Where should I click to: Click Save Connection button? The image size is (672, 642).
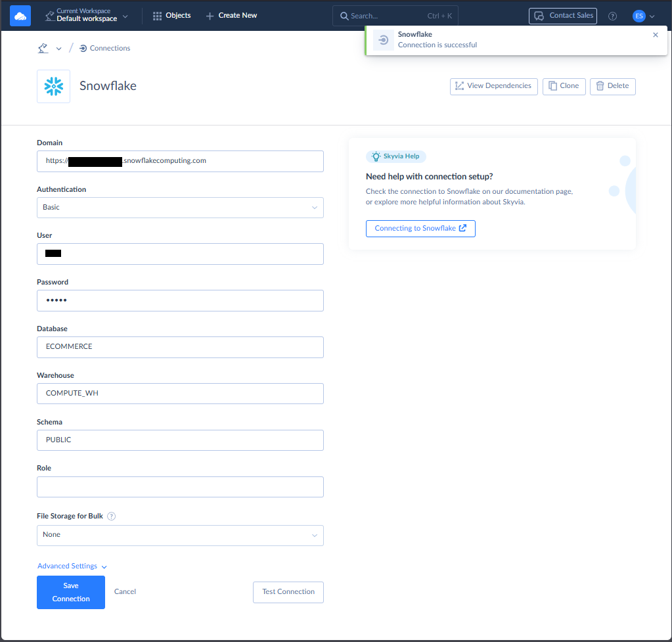71,592
